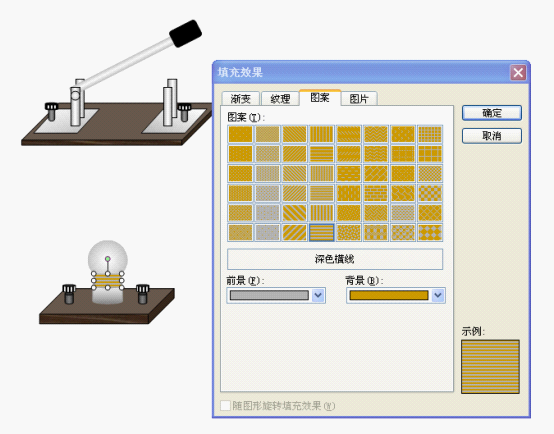Viewport: 554px width, 434px height.
Task: Expand the foreground (前景) color dropdown
Action: coord(318,295)
